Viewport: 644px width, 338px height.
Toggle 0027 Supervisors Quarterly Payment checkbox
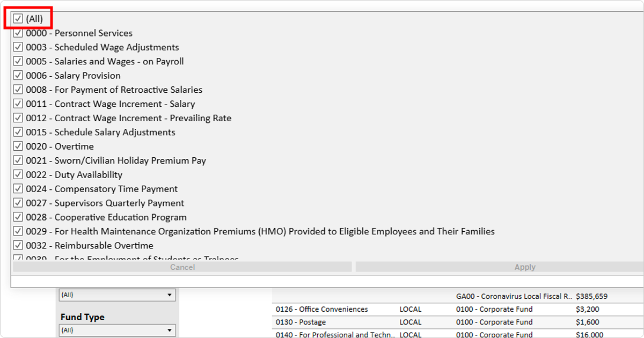(x=18, y=203)
